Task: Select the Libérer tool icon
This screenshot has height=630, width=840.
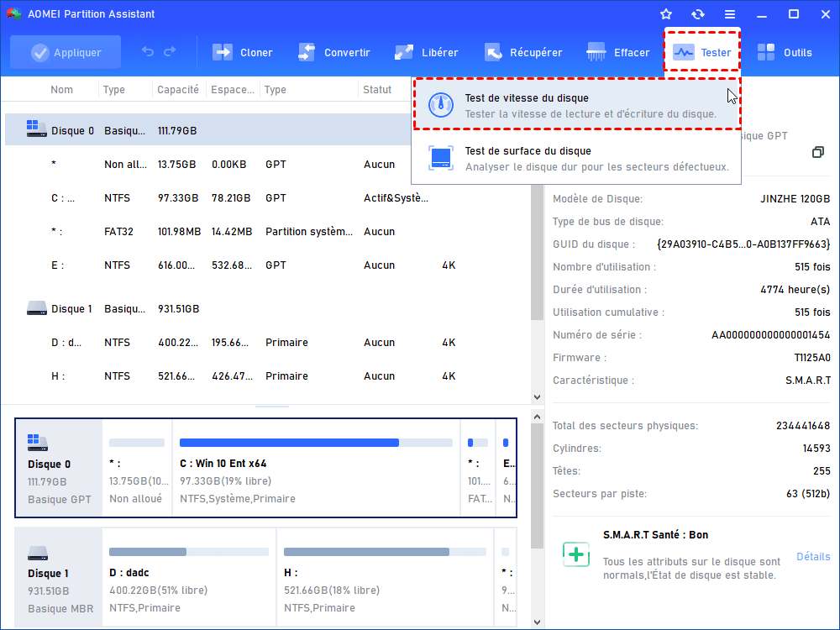Action: coord(404,52)
